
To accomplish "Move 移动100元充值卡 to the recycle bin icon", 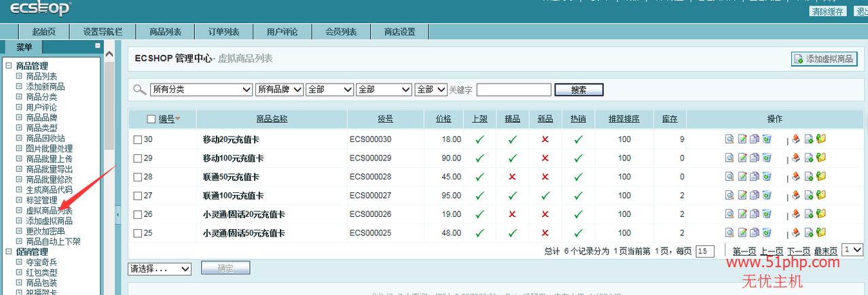I will [x=766, y=158].
